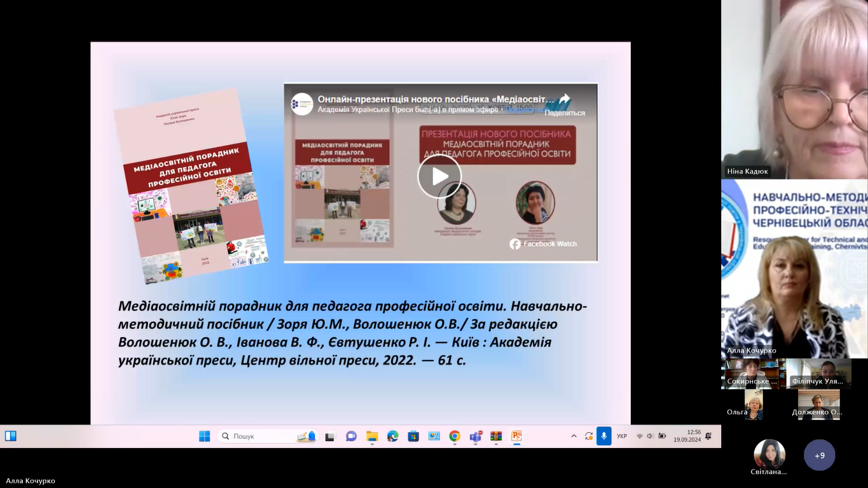Switch to Microsoft Teams in the taskbar
This screenshot has height=488, width=868.
(475, 436)
